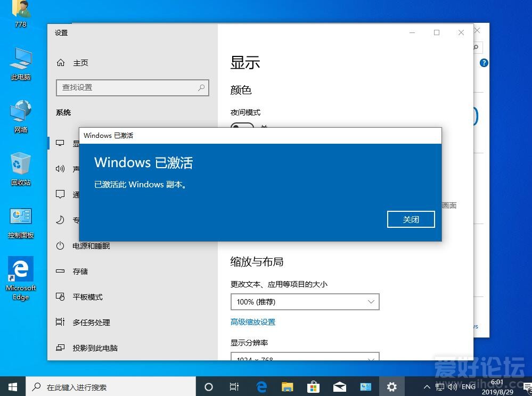The width and height of the screenshot is (532, 396).
Task: Select the display monitor icon in sidebar
Action: 60,143
